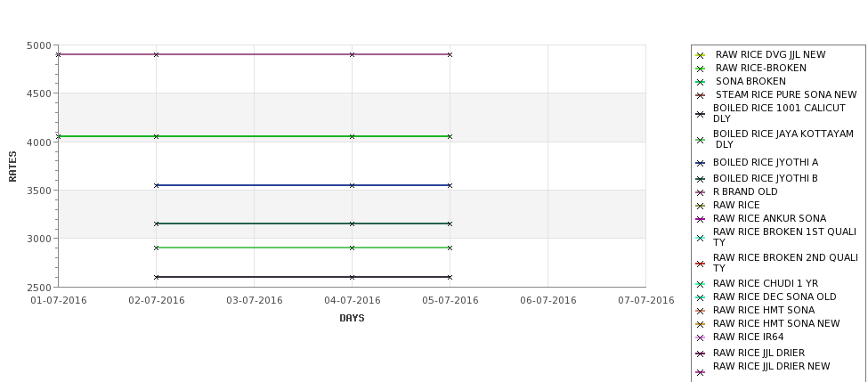
Task: Click the 03-07-2016 axis date label
Action: (254, 301)
